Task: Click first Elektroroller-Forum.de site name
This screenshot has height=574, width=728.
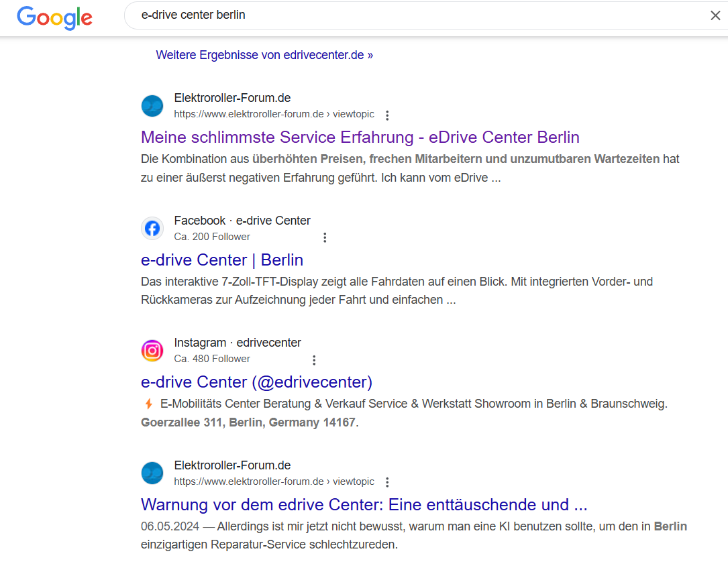Action: (x=232, y=98)
